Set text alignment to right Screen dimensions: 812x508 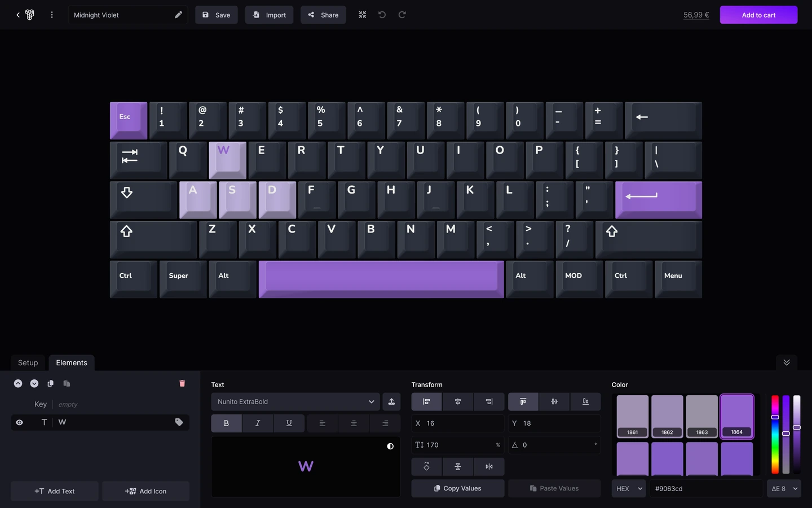[385, 423]
